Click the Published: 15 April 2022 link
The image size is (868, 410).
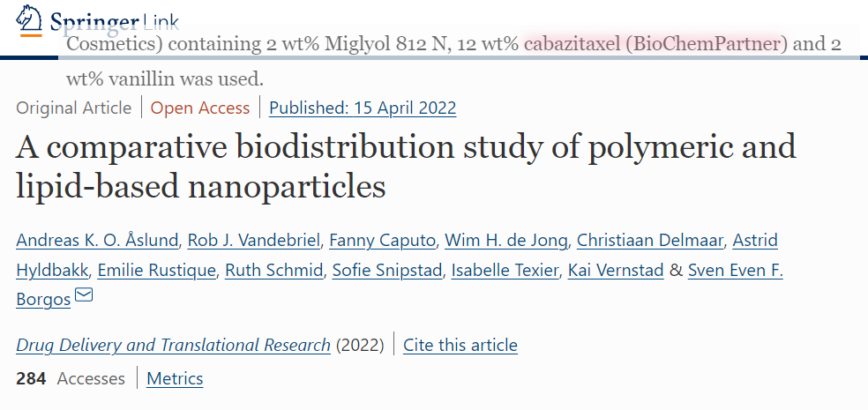363,108
